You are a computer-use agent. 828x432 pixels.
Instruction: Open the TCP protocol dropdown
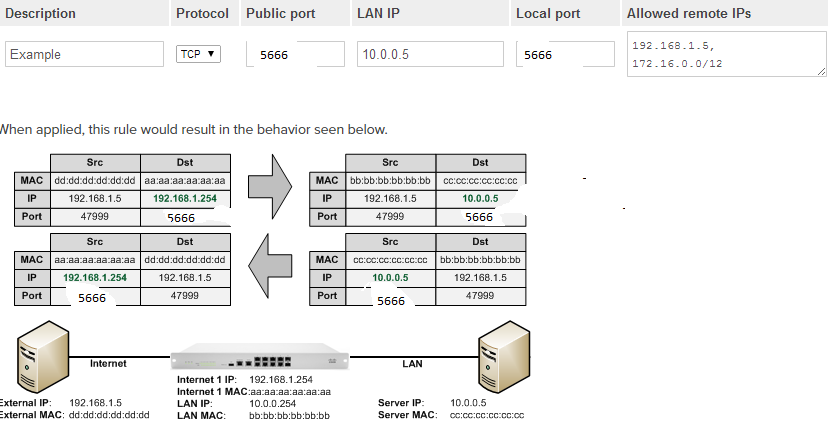tap(198, 54)
